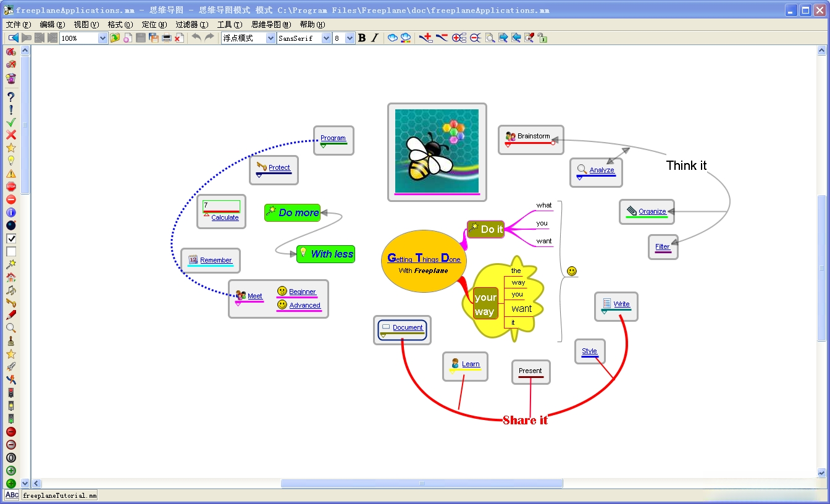Viewport: 830px width, 504px height.
Task: Follow the Remember node link
Action: [216, 261]
